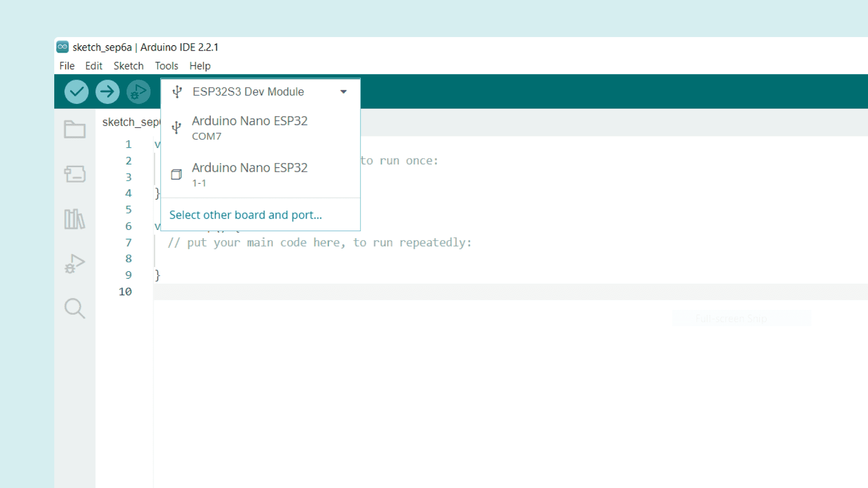This screenshot has width=868, height=488.
Task: Click the Arduino IDE logo in title bar
Action: [62, 47]
